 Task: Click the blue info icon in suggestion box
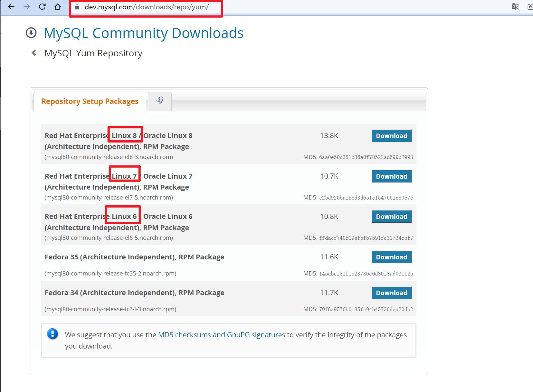(52, 334)
